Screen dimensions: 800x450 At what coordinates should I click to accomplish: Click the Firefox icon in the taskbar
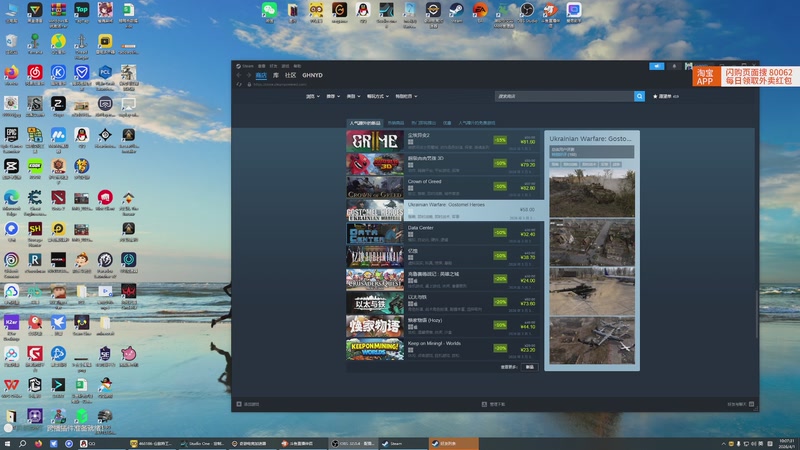pos(38,443)
